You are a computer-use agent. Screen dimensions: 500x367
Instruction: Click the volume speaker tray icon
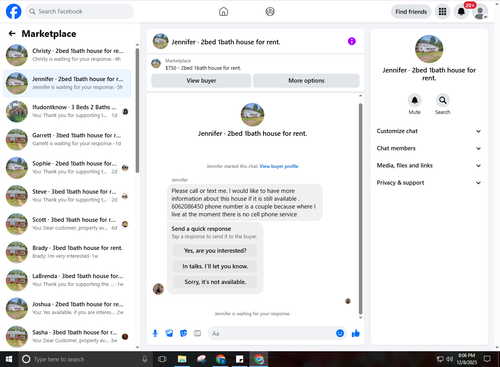(x=450, y=359)
